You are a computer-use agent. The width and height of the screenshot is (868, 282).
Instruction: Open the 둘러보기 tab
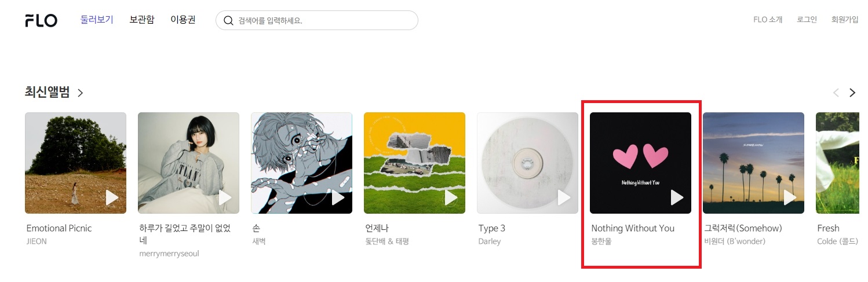(x=97, y=20)
